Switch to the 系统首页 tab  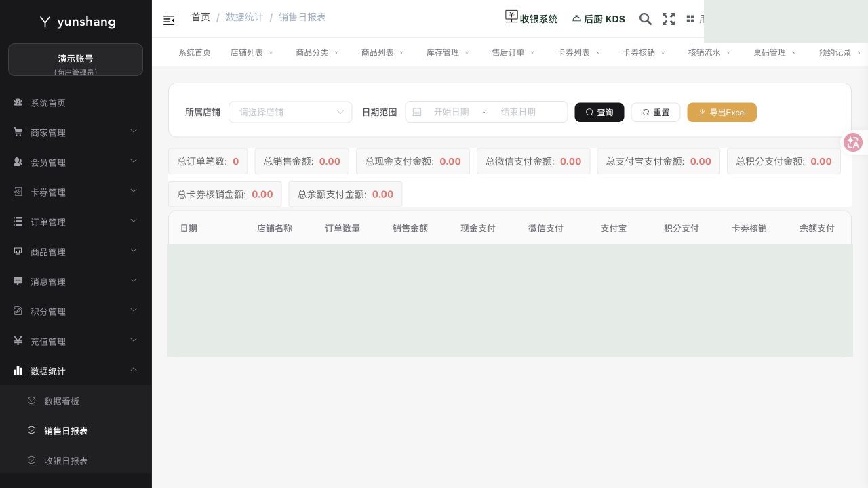(x=195, y=52)
